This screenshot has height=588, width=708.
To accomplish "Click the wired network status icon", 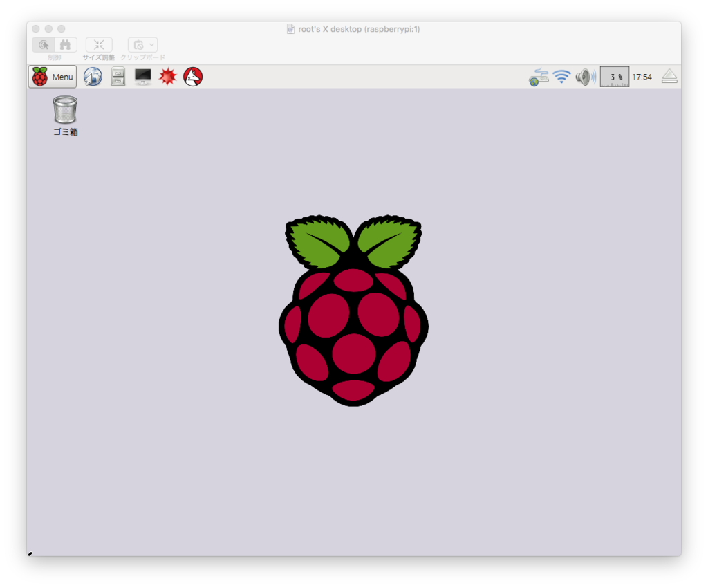I will point(539,77).
